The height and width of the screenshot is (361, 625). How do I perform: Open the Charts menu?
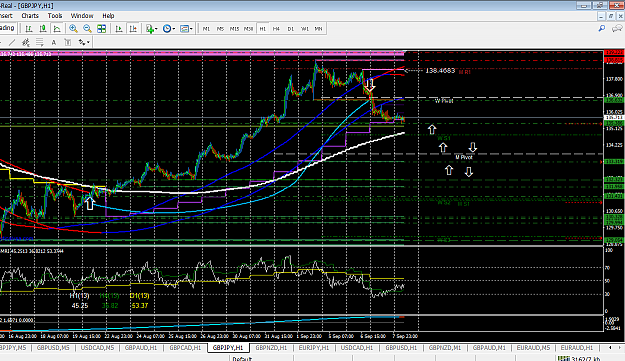(x=30, y=16)
